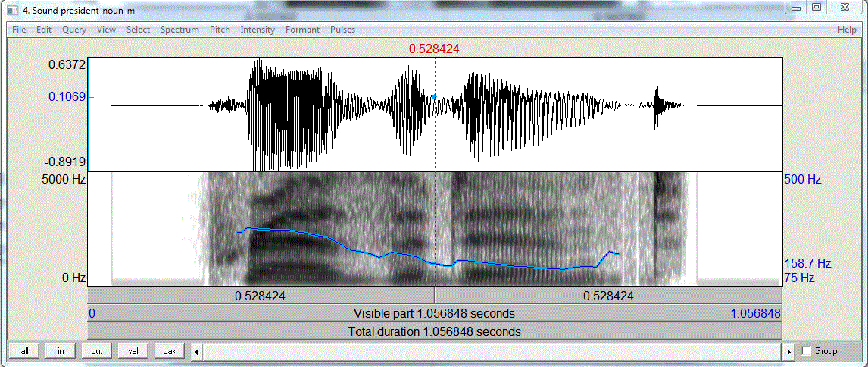The image size is (868, 367).
Task: Open the Query menu
Action: pos(74,30)
